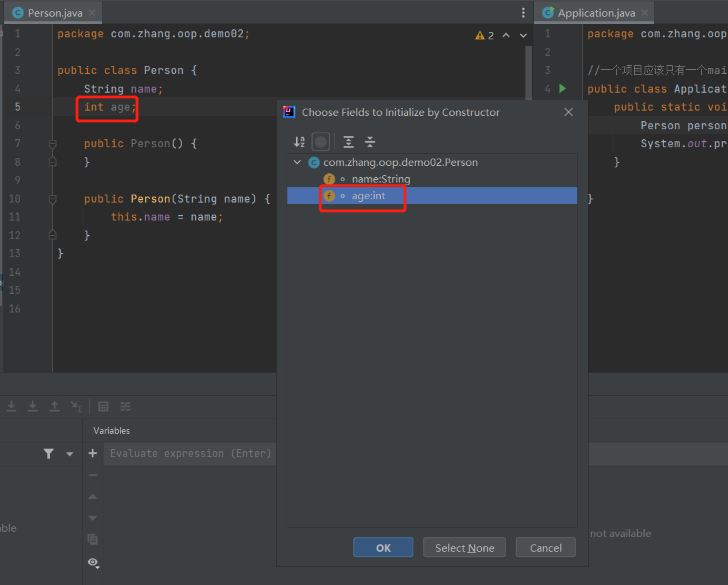Click the fold end marker at line 12
Viewport: 728px width, 585px height.
(53, 235)
